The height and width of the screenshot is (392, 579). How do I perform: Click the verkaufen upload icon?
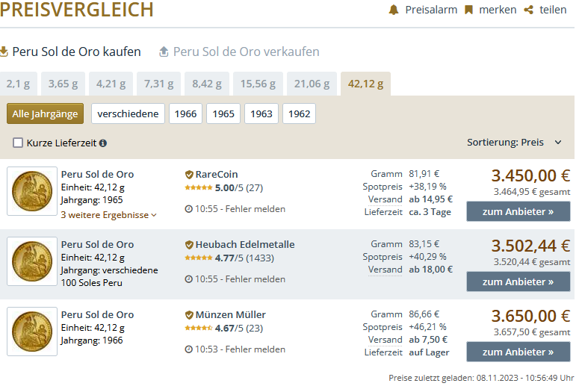tap(164, 52)
